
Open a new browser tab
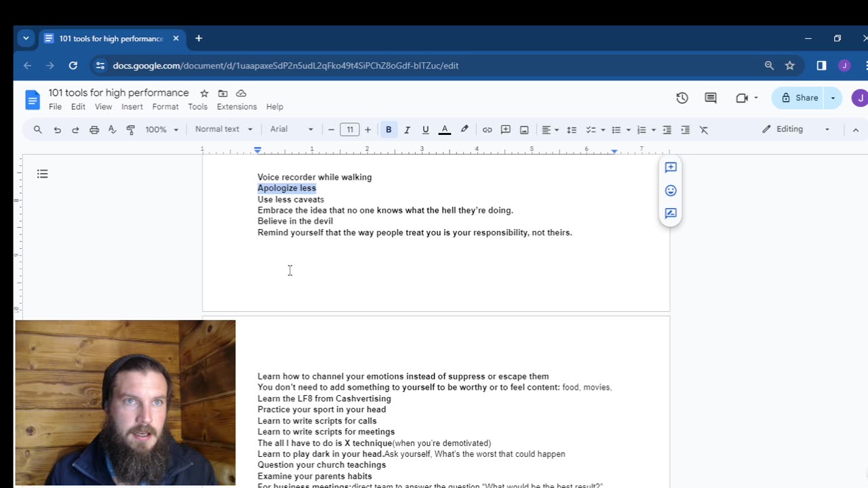199,39
